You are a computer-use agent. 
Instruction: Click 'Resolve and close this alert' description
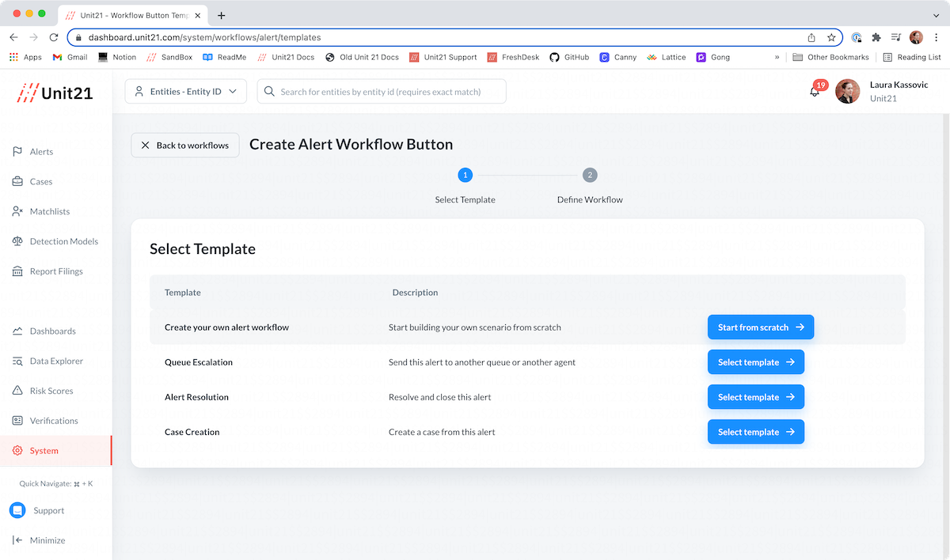click(x=440, y=397)
